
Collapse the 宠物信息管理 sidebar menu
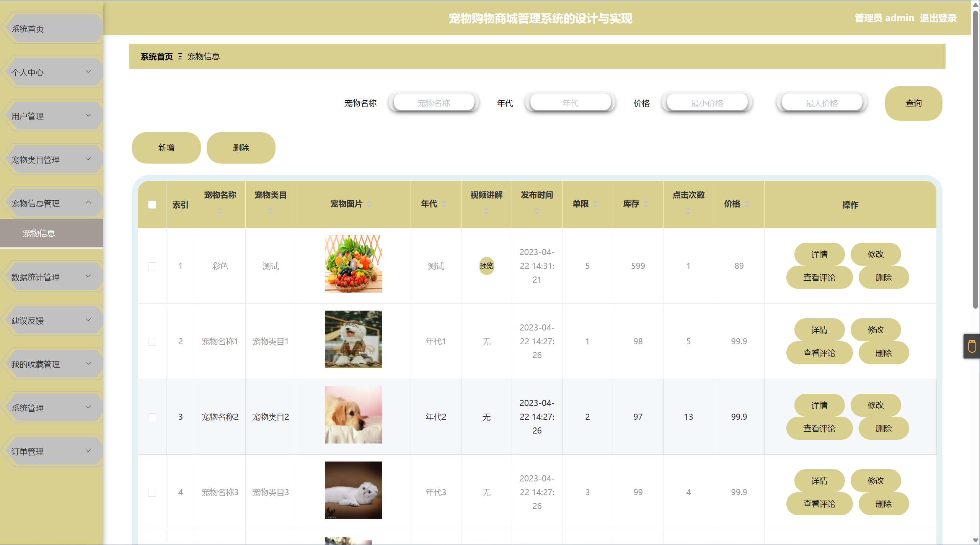52,203
